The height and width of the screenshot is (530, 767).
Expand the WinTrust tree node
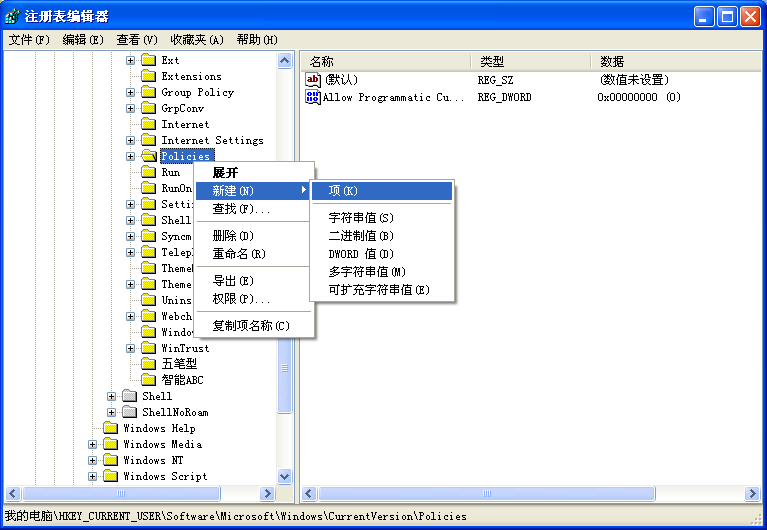pos(130,348)
